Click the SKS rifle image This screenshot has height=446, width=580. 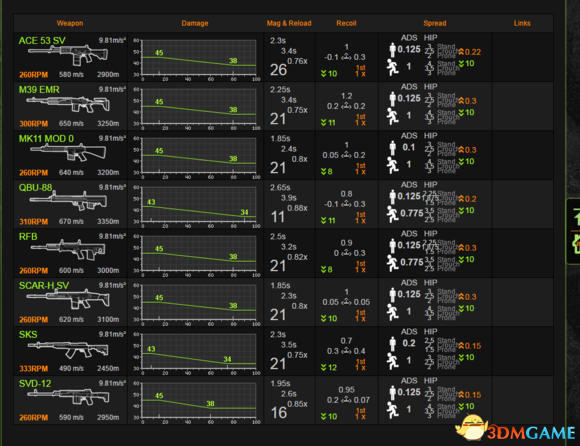(x=68, y=350)
